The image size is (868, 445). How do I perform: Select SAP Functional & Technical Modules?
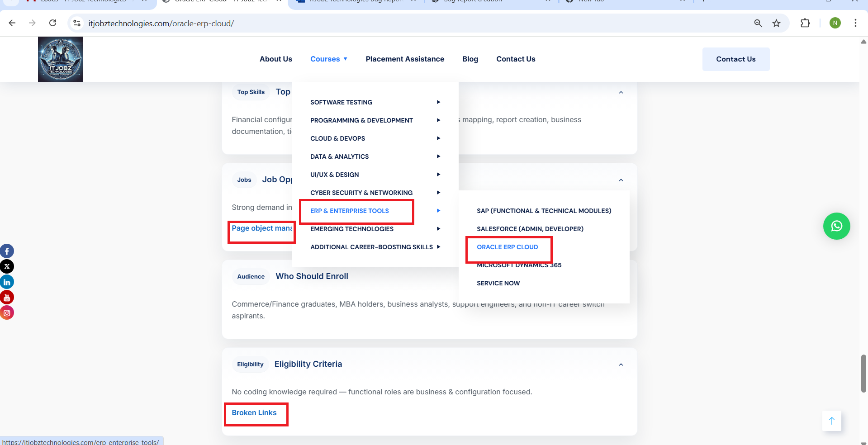544,211
